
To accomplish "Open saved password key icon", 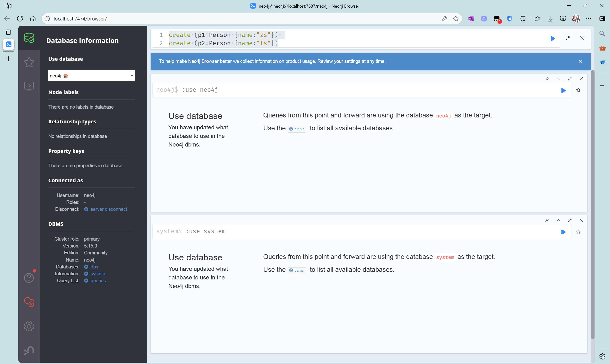I will pos(444,19).
